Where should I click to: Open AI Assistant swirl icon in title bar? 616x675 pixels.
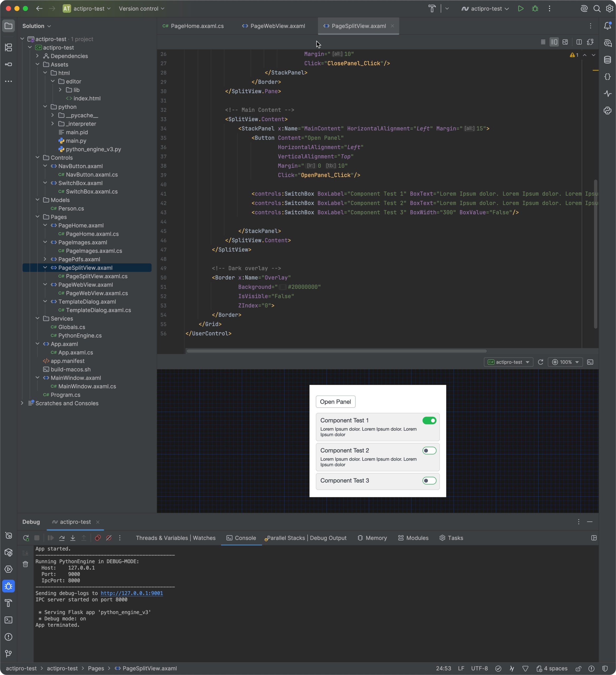pyautogui.click(x=584, y=9)
